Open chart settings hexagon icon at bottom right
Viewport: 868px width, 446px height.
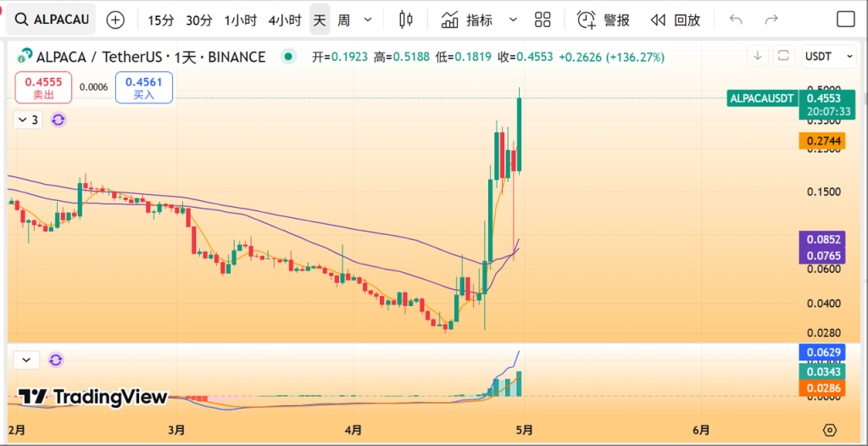tap(830, 429)
